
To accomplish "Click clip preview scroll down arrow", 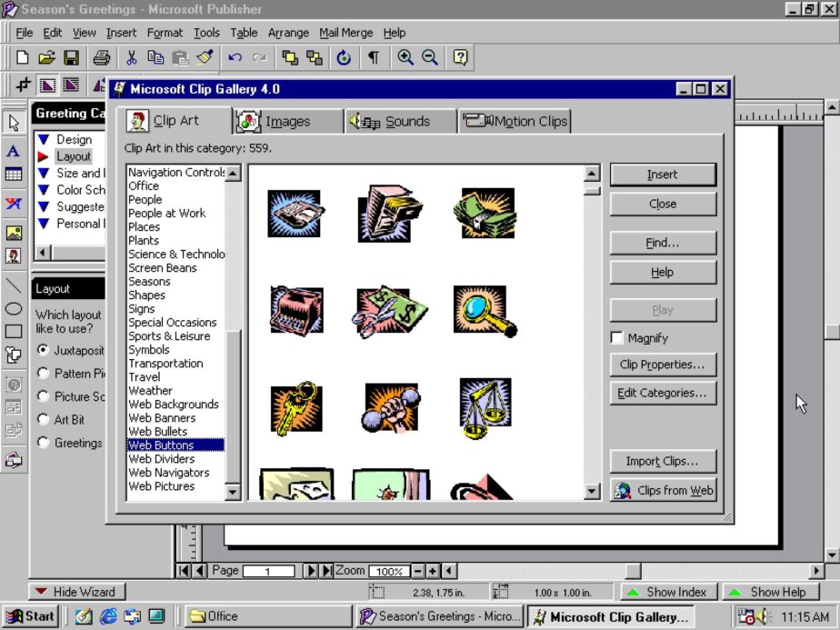I will point(592,491).
